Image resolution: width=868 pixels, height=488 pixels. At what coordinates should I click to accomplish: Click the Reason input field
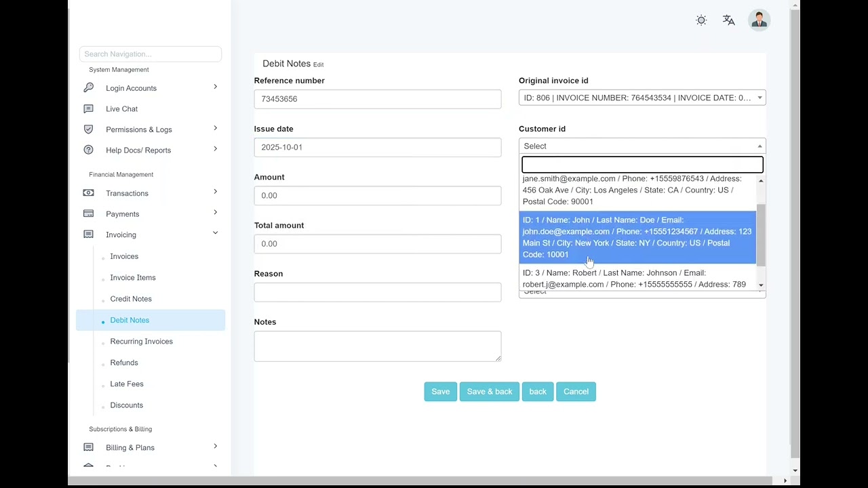[x=378, y=292]
